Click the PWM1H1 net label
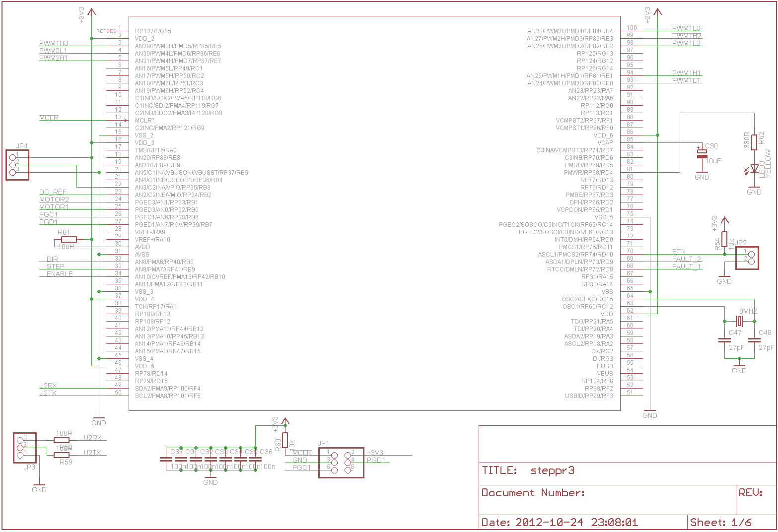 (x=687, y=73)
